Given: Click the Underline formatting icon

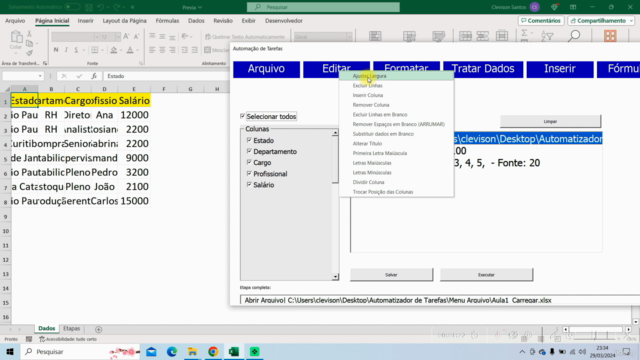Looking at the screenshot, I should tap(76, 50).
